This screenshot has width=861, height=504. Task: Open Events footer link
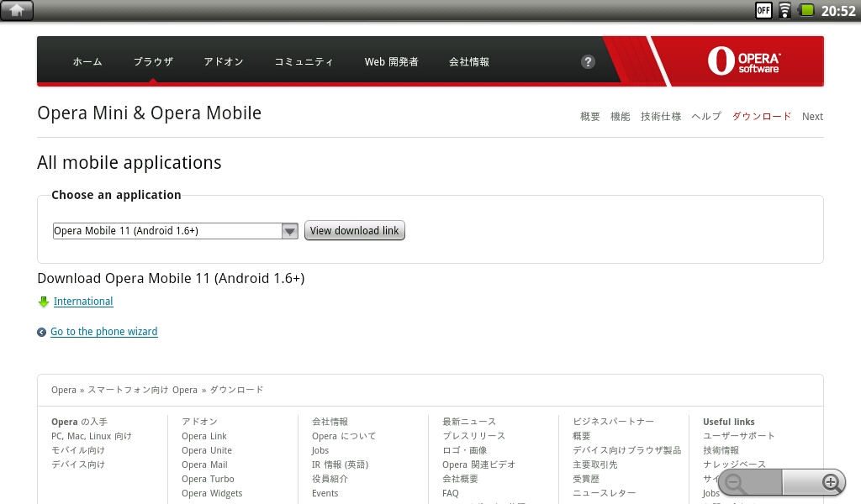tap(325, 493)
